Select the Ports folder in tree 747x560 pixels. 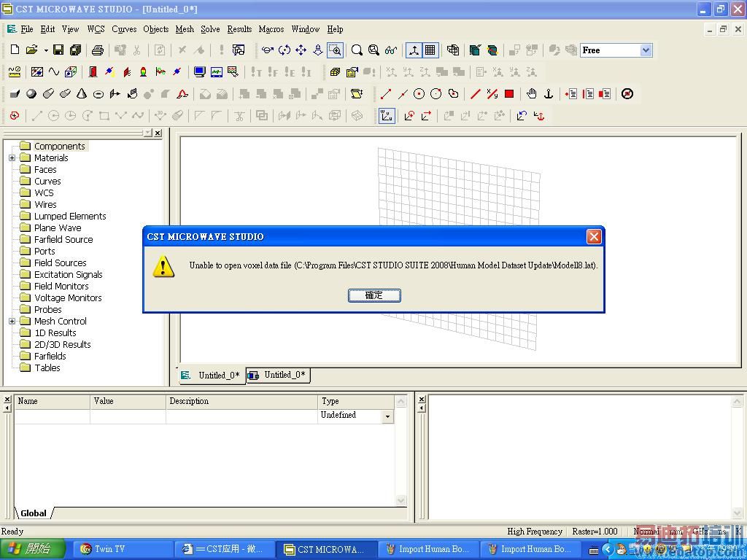44,251
